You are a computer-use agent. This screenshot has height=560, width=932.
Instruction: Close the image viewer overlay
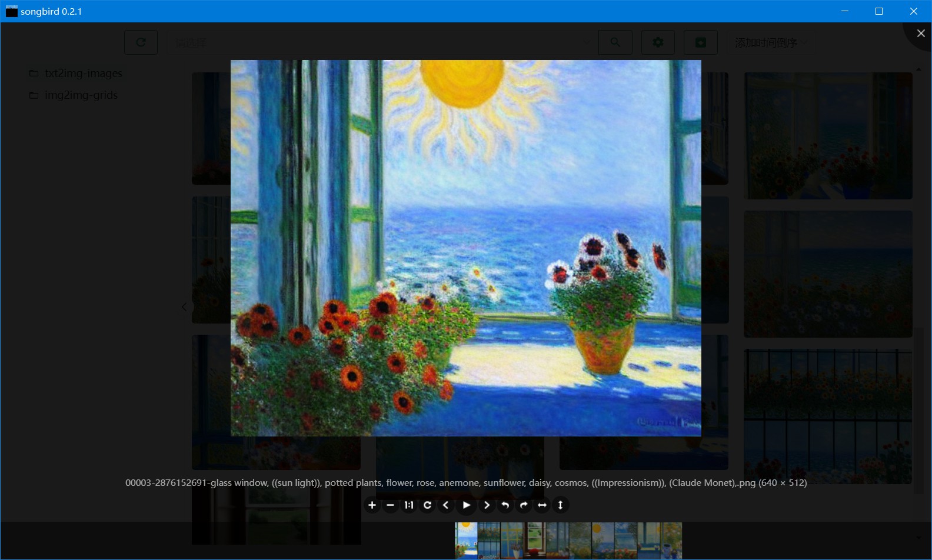tap(921, 34)
